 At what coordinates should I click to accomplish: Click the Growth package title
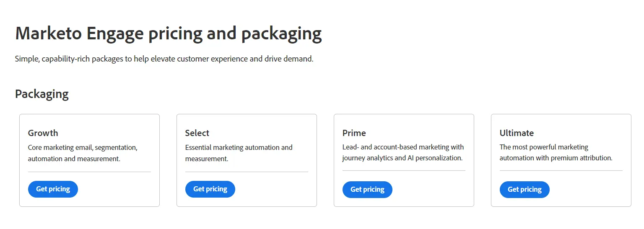(43, 133)
